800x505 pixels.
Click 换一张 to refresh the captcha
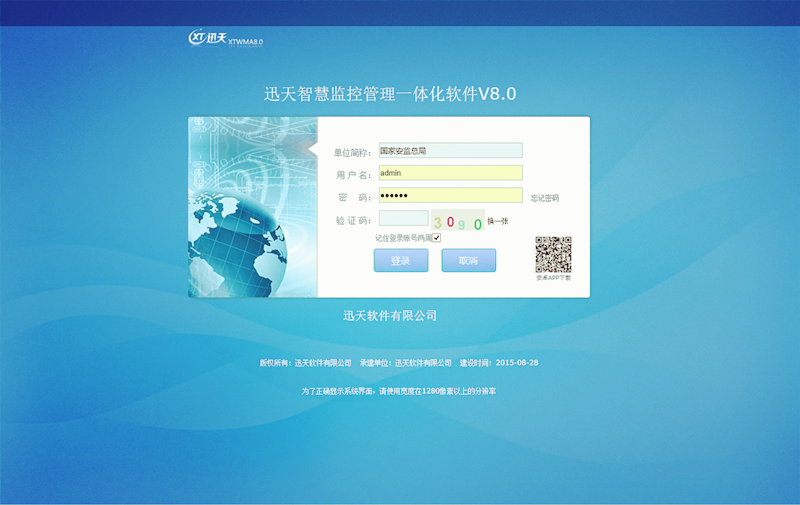click(498, 221)
